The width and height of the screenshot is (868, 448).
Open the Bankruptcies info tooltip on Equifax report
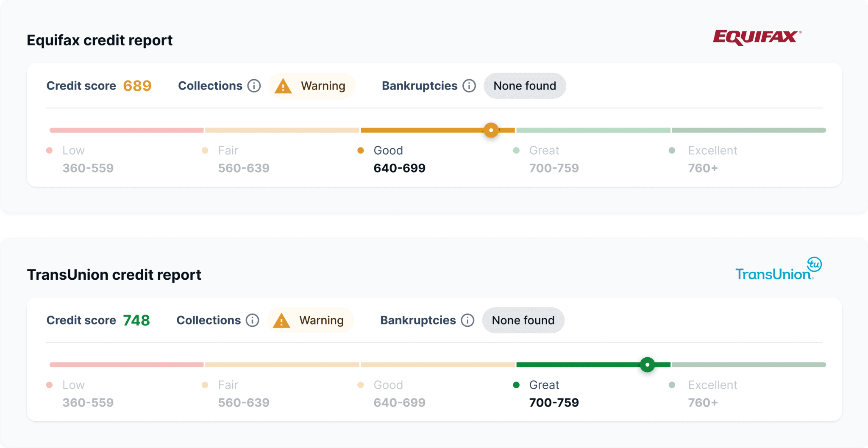[469, 86]
